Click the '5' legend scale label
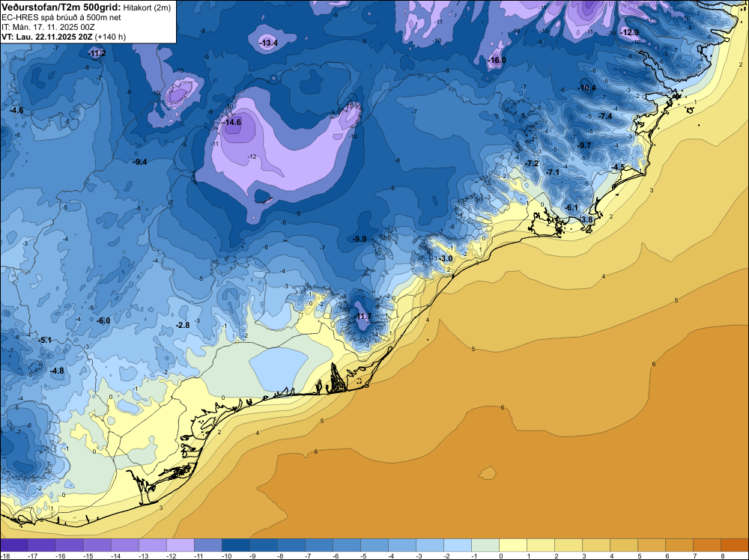 coord(640,556)
